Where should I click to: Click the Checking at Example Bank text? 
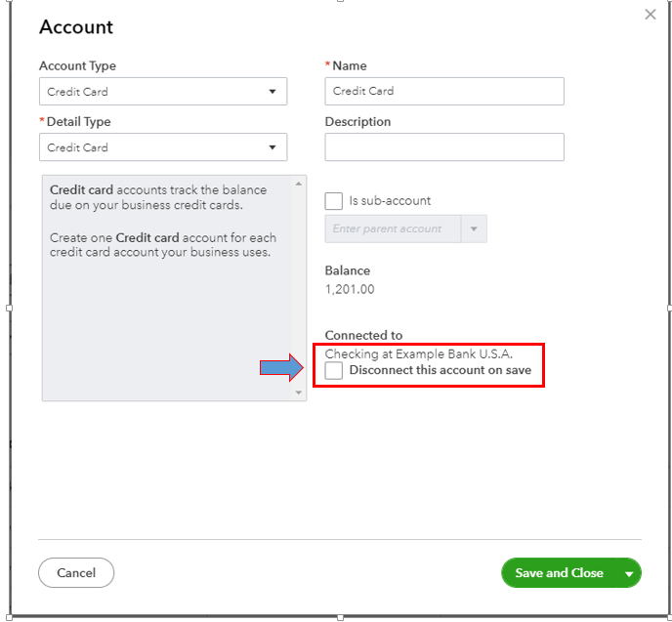tap(419, 353)
